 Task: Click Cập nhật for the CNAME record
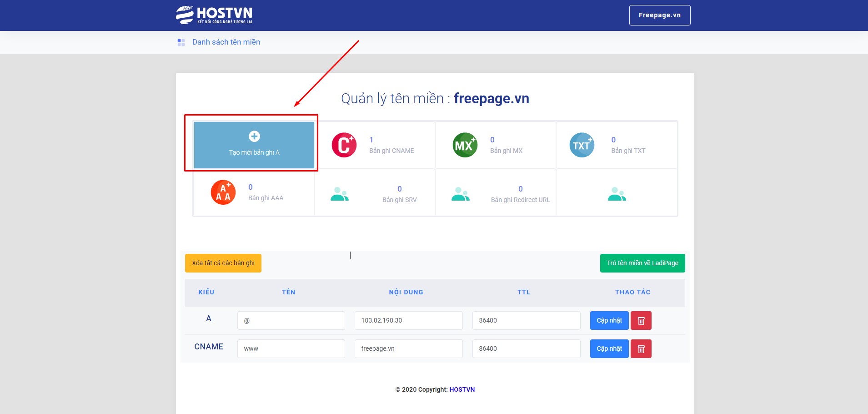pos(609,348)
